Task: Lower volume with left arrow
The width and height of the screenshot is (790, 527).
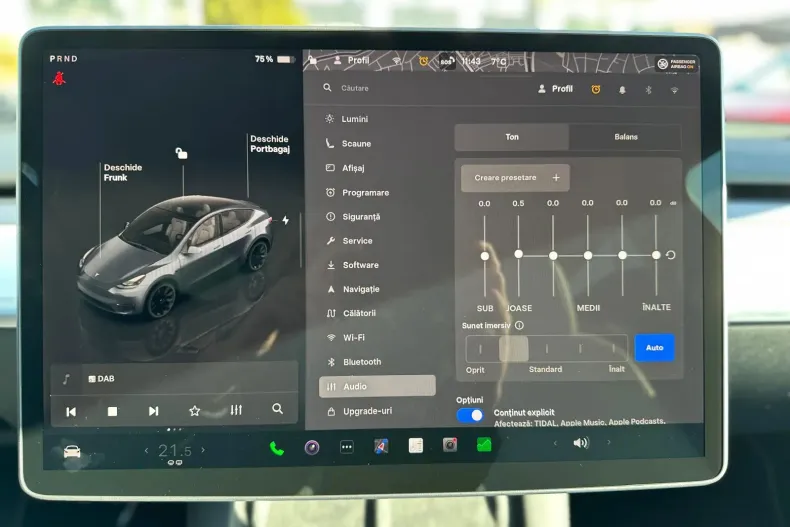Action: click(x=555, y=443)
